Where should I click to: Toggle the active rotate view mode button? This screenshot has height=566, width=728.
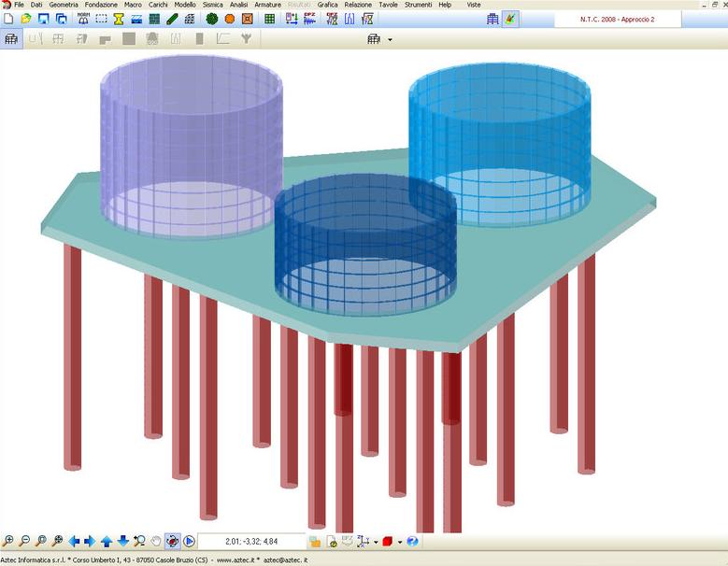point(172,541)
